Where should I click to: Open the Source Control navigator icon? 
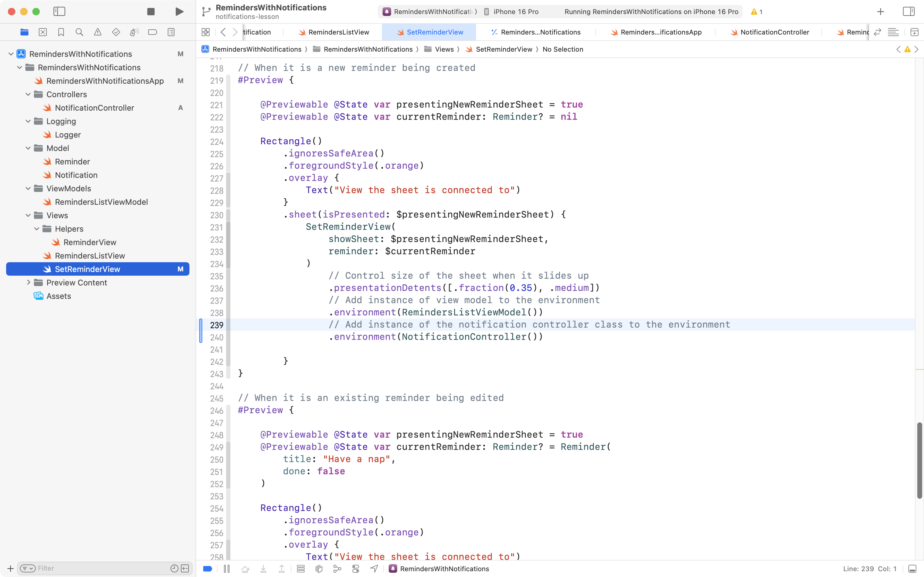click(x=43, y=32)
